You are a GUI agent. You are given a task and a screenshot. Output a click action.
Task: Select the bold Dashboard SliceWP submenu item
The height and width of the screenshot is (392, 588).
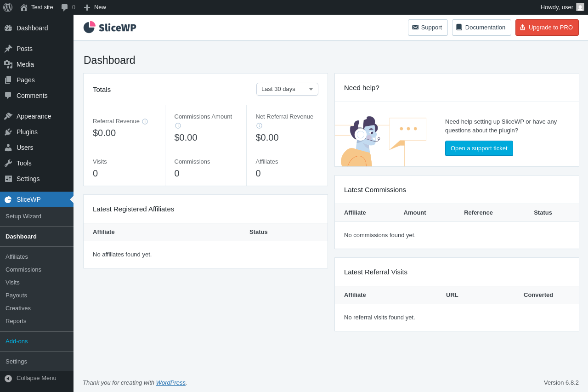pos(21,236)
